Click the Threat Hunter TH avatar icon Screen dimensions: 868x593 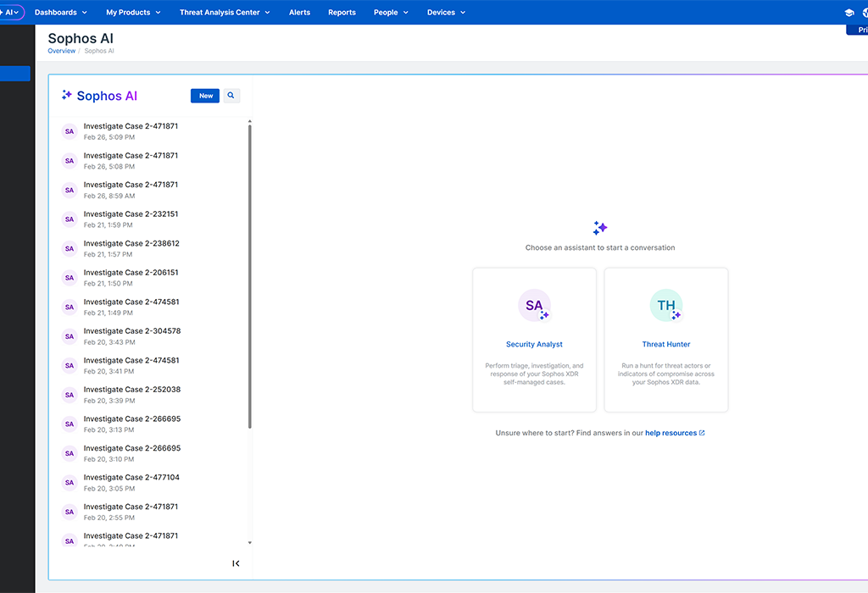pos(666,306)
